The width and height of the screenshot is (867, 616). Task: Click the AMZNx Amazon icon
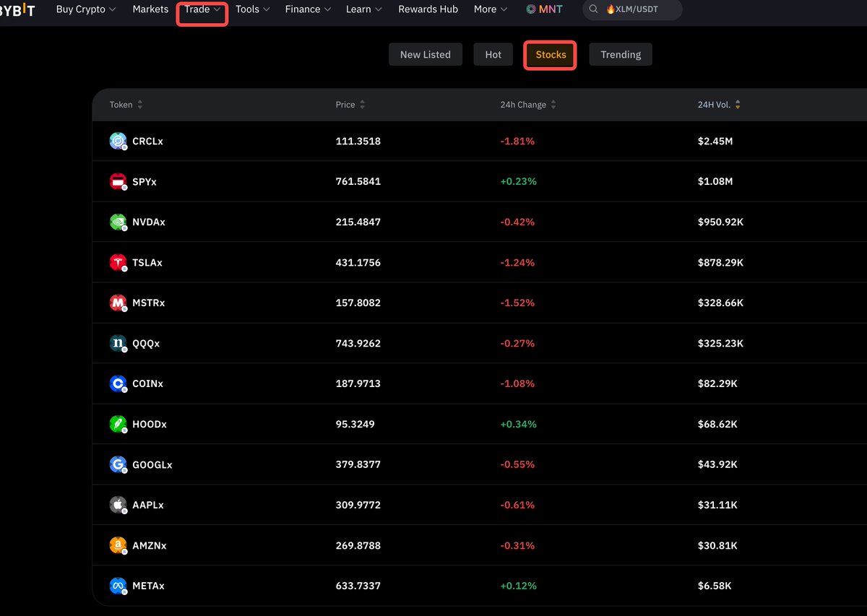[x=118, y=545]
